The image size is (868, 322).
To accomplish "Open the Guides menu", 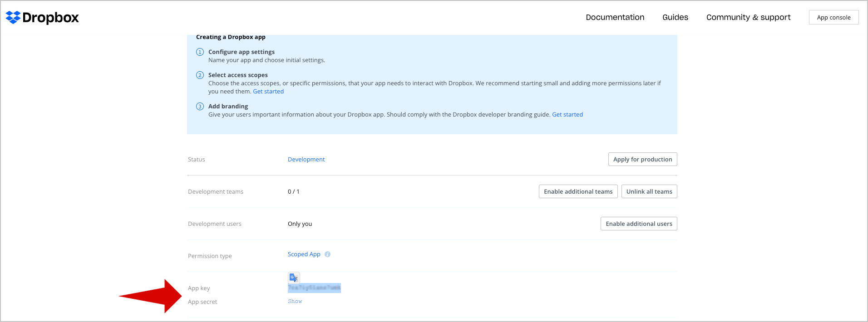I will (x=675, y=17).
